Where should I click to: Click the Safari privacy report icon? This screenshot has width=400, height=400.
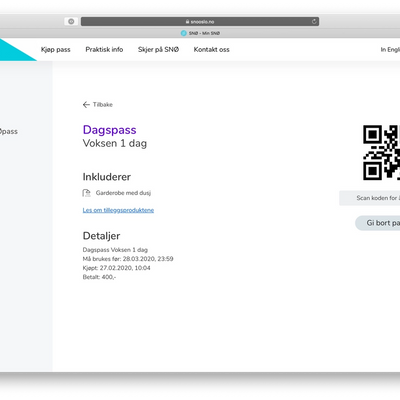coord(71,21)
